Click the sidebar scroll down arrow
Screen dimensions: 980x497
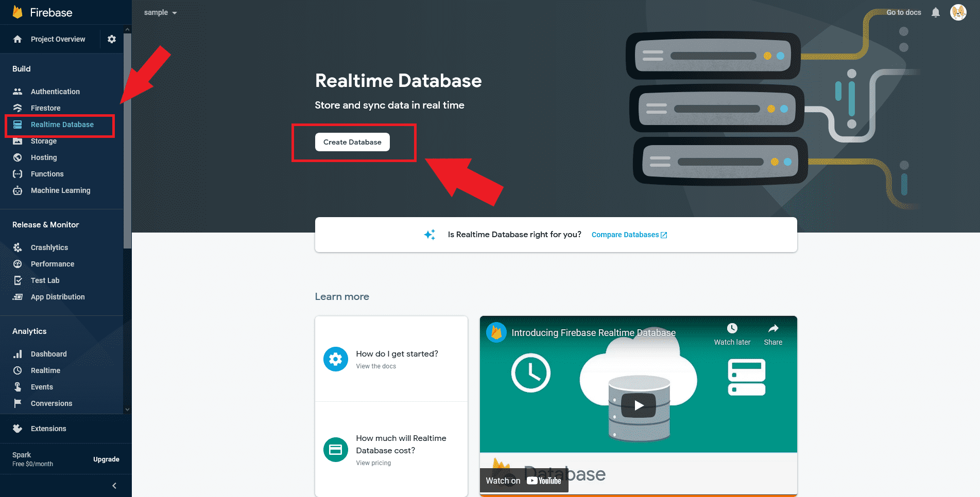pos(127,410)
